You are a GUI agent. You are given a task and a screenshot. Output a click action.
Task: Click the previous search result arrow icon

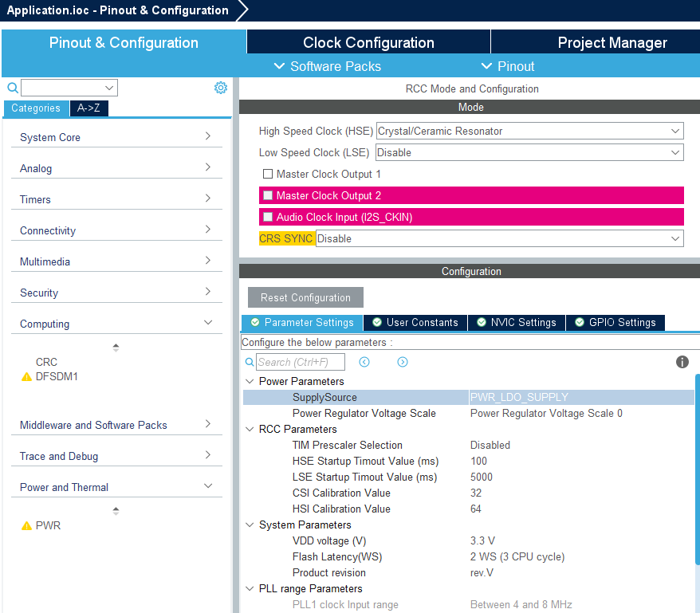364,362
